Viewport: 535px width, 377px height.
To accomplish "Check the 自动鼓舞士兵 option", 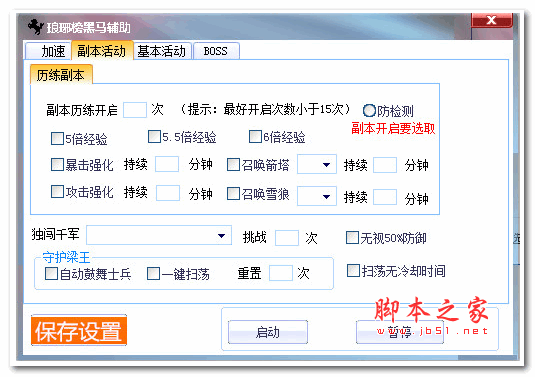I will point(51,273).
